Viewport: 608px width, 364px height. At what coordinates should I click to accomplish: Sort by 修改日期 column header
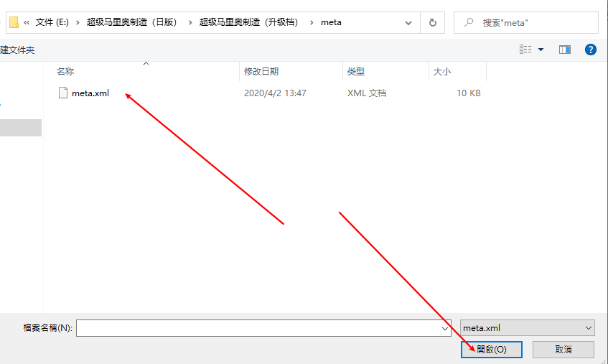[x=261, y=71]
